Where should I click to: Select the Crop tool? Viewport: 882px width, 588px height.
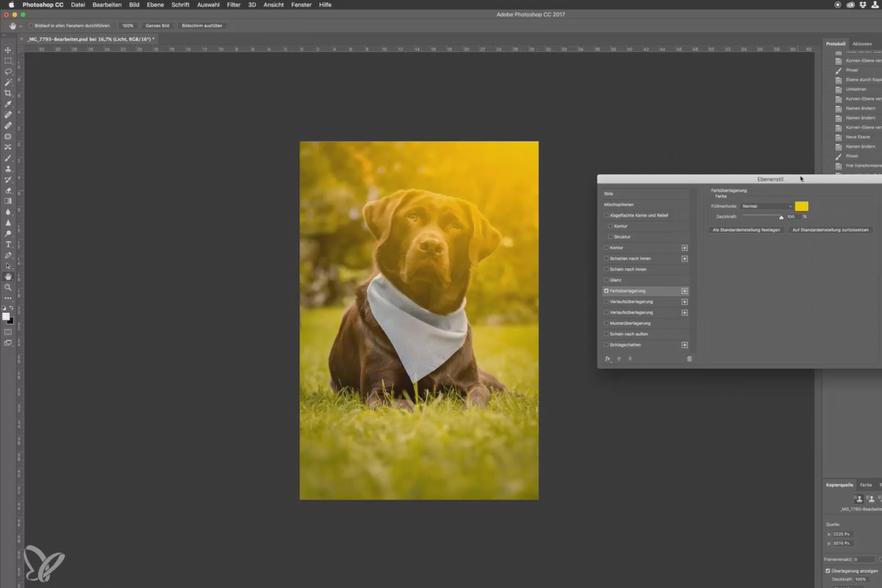[x=8, y=93]
